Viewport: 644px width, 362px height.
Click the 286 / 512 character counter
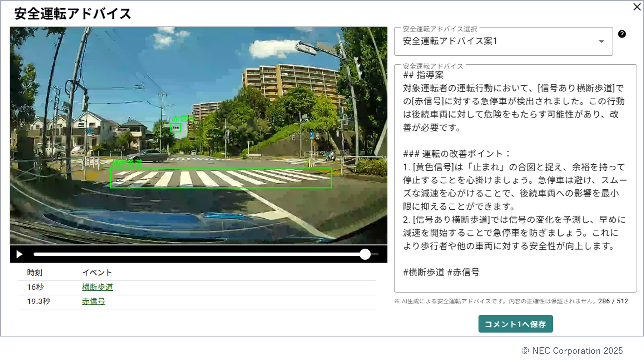pos(613,301)
